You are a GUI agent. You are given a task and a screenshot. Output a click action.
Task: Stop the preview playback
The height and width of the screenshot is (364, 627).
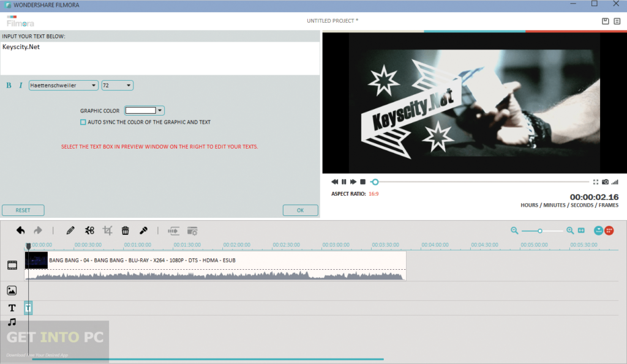click(x=362, y=182)
